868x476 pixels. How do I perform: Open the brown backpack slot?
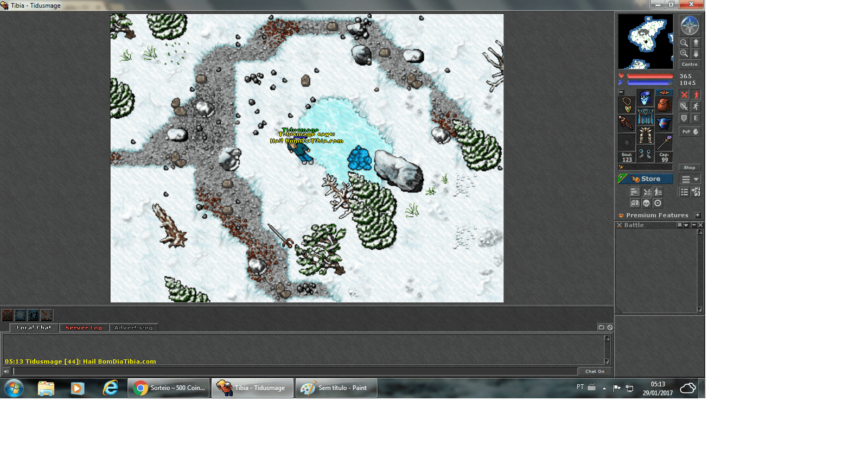click(664, 105)
